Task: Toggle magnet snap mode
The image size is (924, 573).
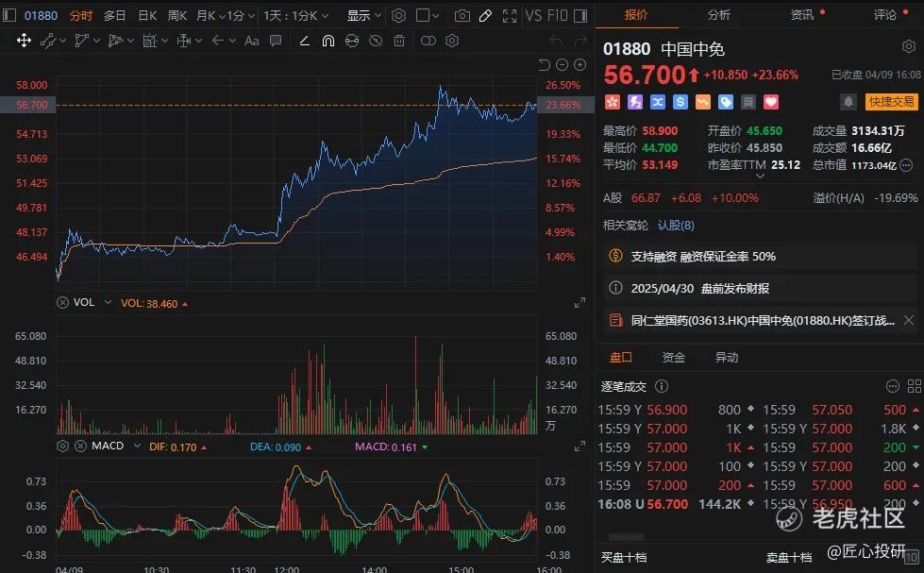Action: pos(328,40)
